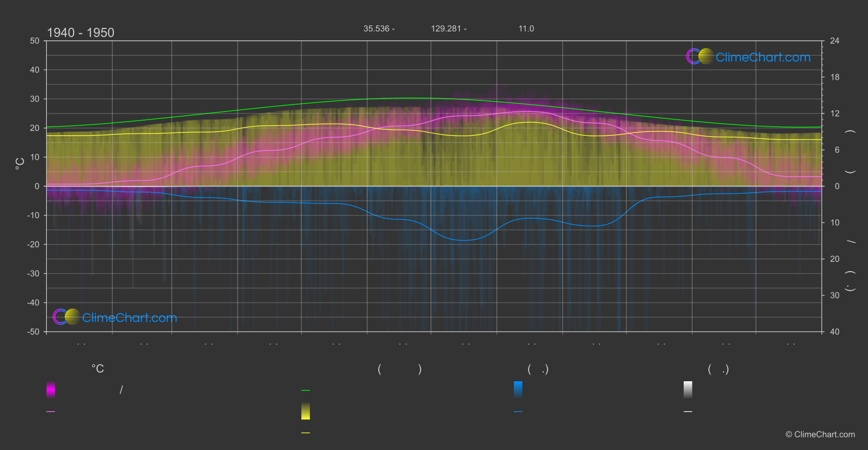Click the green daylight line legend marker

pos(306,391)
